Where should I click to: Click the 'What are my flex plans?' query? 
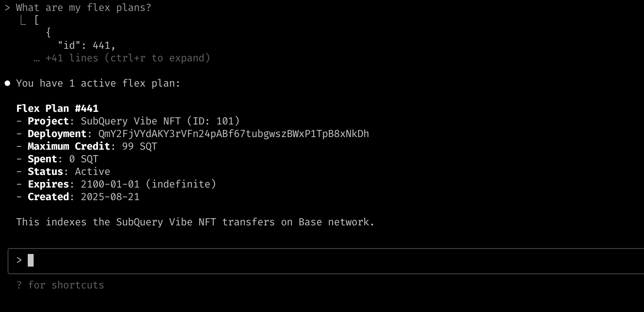(84, 8)
